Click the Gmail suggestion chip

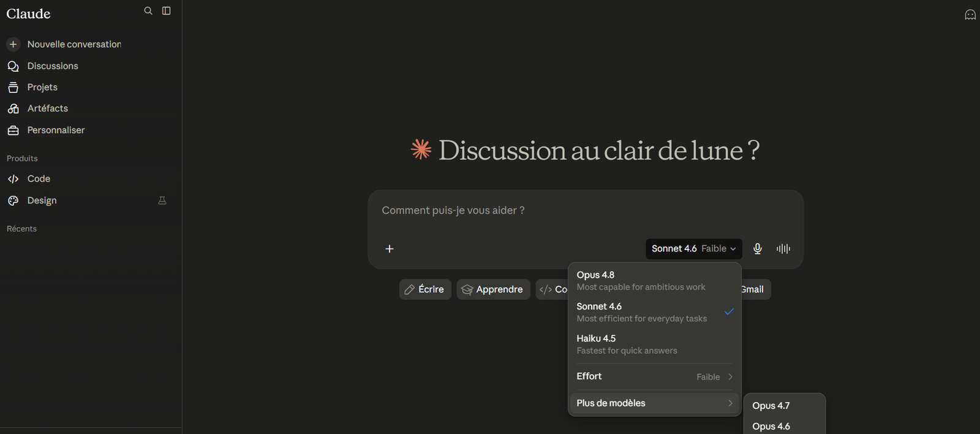755,289
